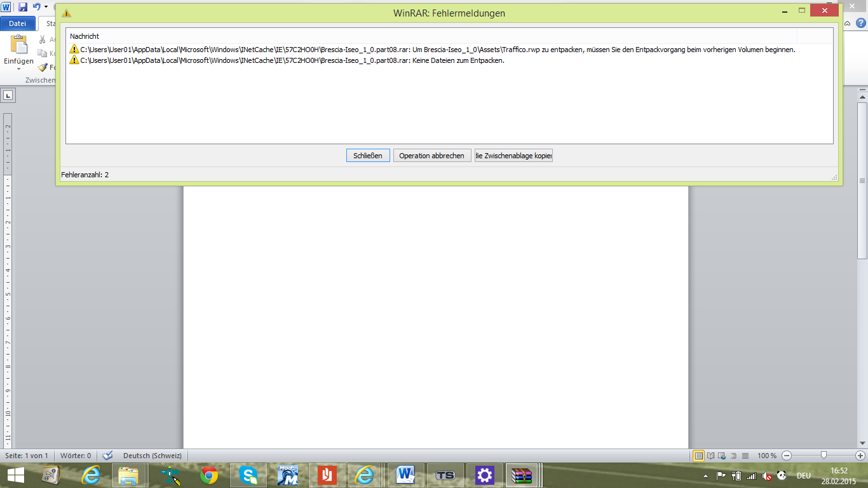Image resolution: width=868 pixels, height=488 pixels.
Task: Click the panda tray icon
Action: pyautogui.click(x=782, y=475)
